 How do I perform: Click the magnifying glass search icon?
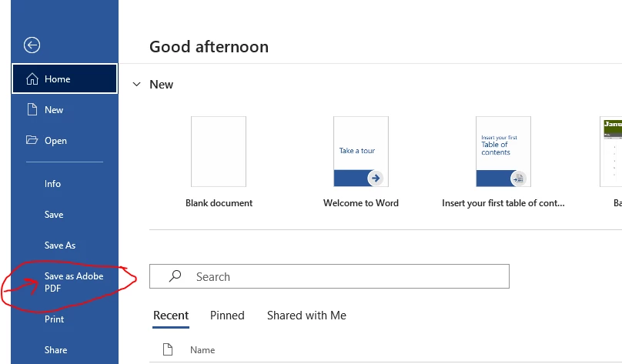[175, 276]
